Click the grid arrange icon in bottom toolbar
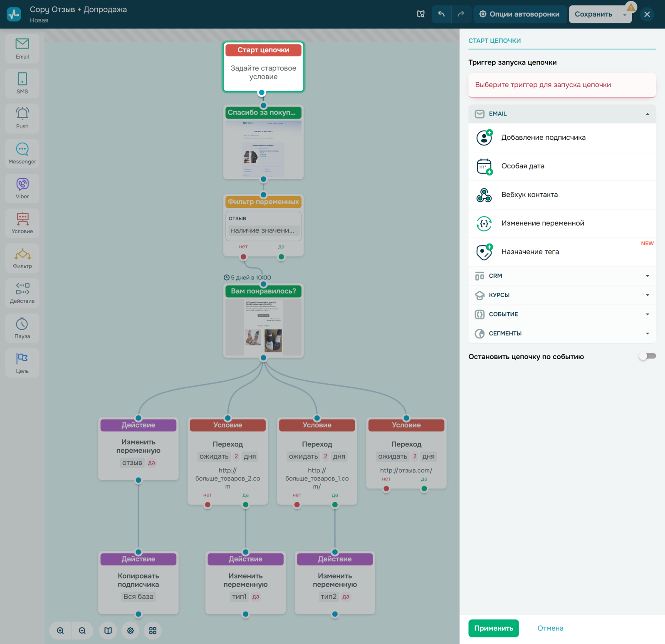The height and width of the screenshot is (644, 665). point(153,631)
